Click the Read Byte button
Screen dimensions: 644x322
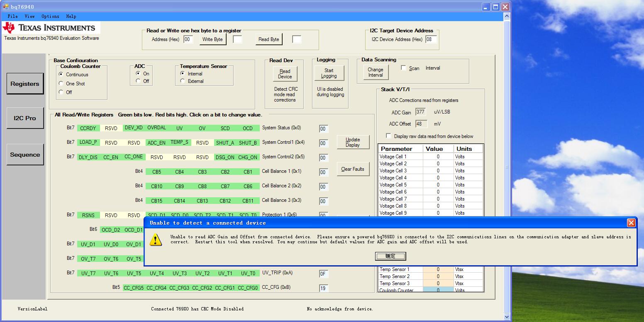tap(269, 39)
